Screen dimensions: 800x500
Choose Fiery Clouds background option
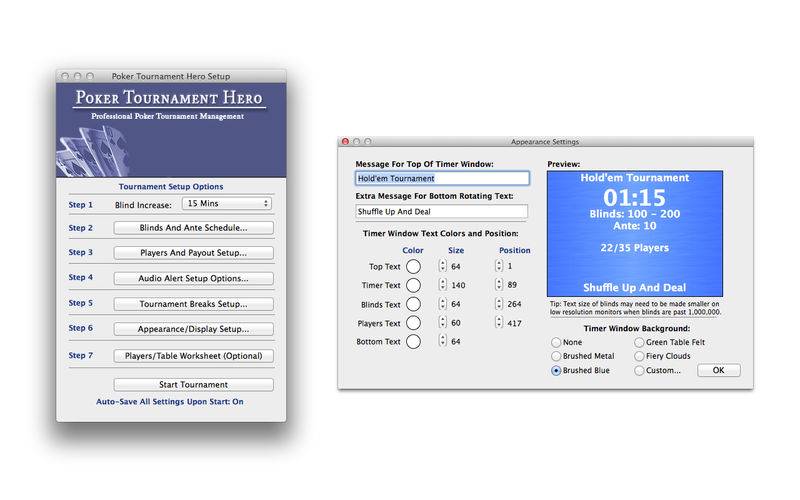coord(639,356)
